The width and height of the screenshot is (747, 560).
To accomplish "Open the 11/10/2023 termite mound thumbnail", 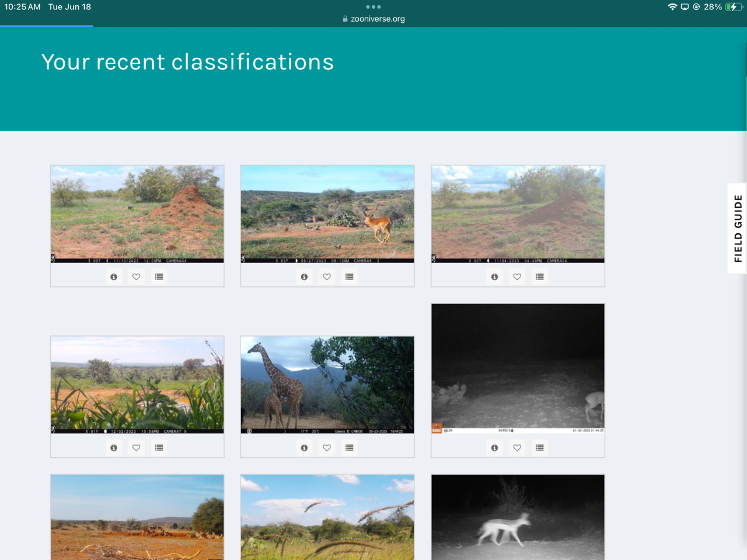I will [137, 214].
